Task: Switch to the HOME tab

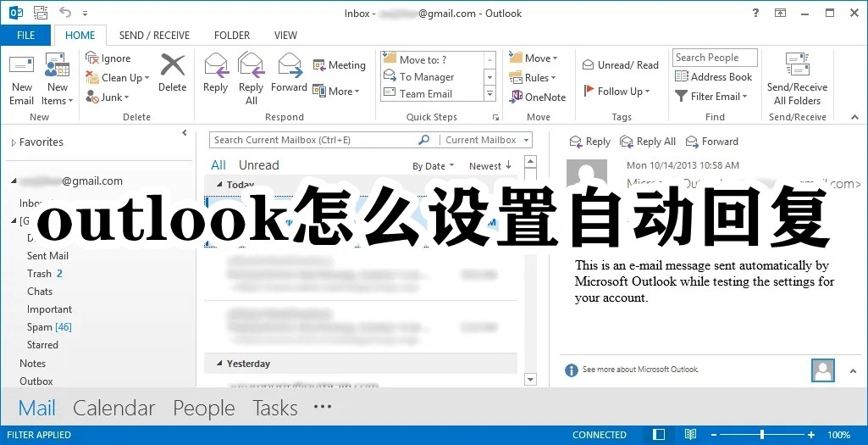Action: (x=80, y=35)
